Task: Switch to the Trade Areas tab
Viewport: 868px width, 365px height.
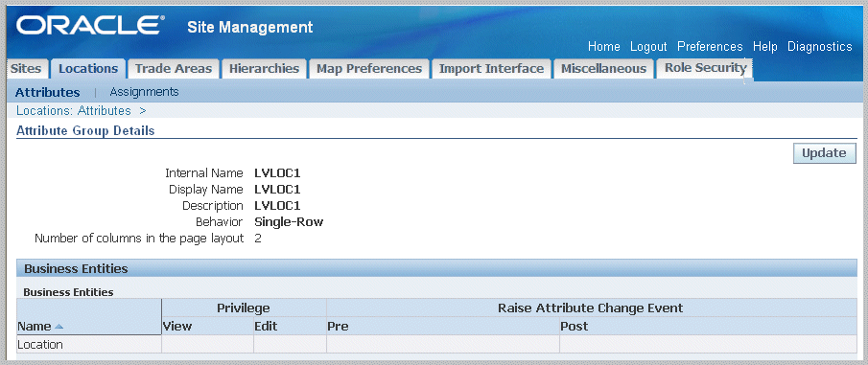Action: 174,69
